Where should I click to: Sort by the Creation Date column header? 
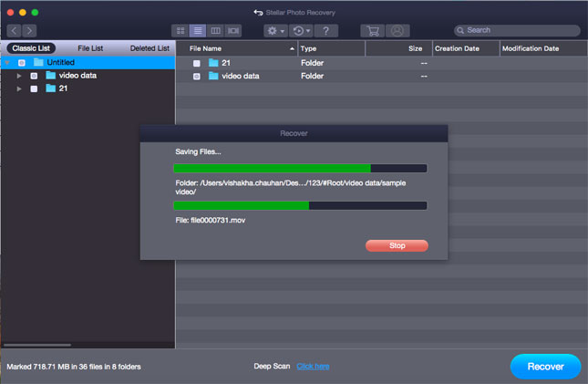pos(466,48)
